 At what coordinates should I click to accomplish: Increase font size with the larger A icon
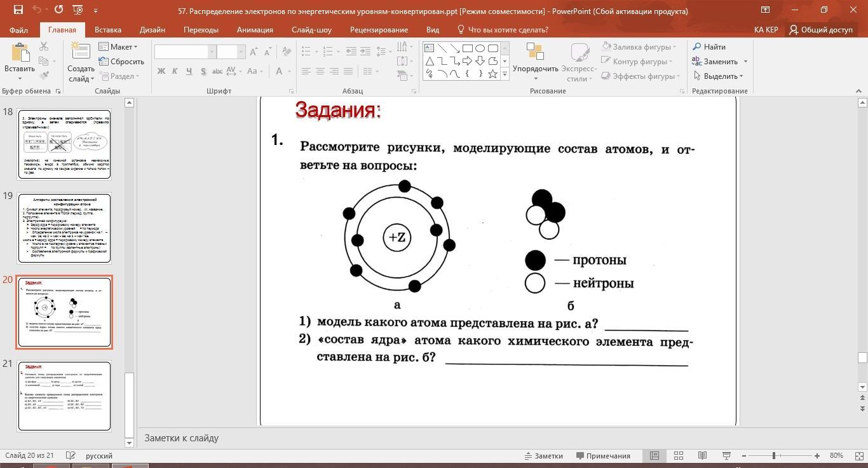click(x=254, y=52)
